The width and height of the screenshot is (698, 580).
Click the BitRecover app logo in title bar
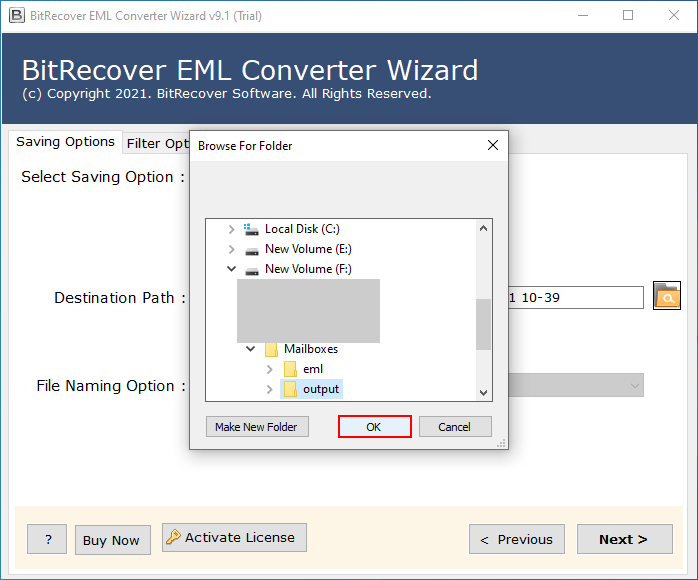tap(16, 16)
